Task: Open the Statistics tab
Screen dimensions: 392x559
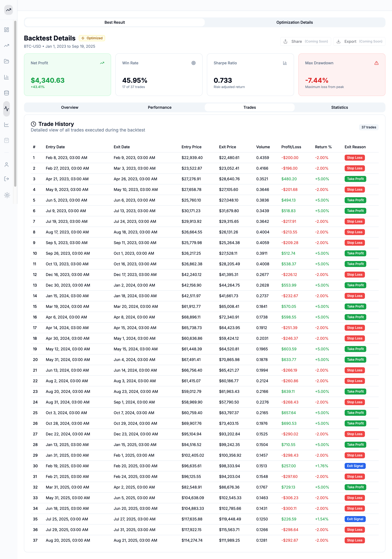Action: coord(339,107)
